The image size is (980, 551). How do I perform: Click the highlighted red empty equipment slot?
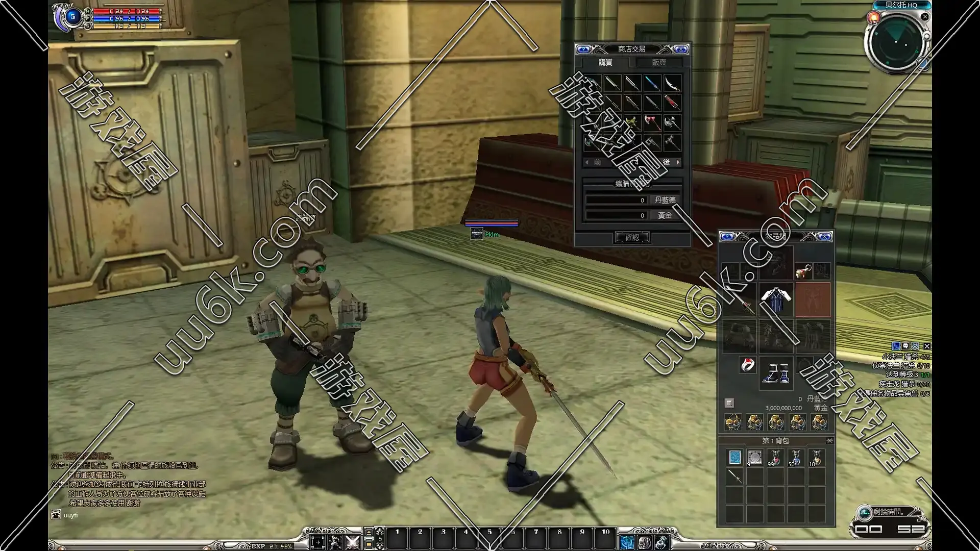tap(813, 300)
